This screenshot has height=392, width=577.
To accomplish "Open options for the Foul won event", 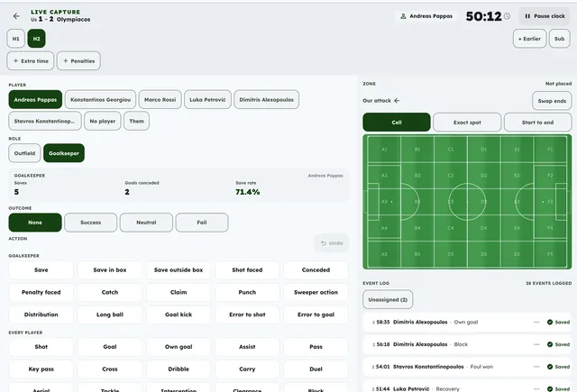I will coord(536,367).
